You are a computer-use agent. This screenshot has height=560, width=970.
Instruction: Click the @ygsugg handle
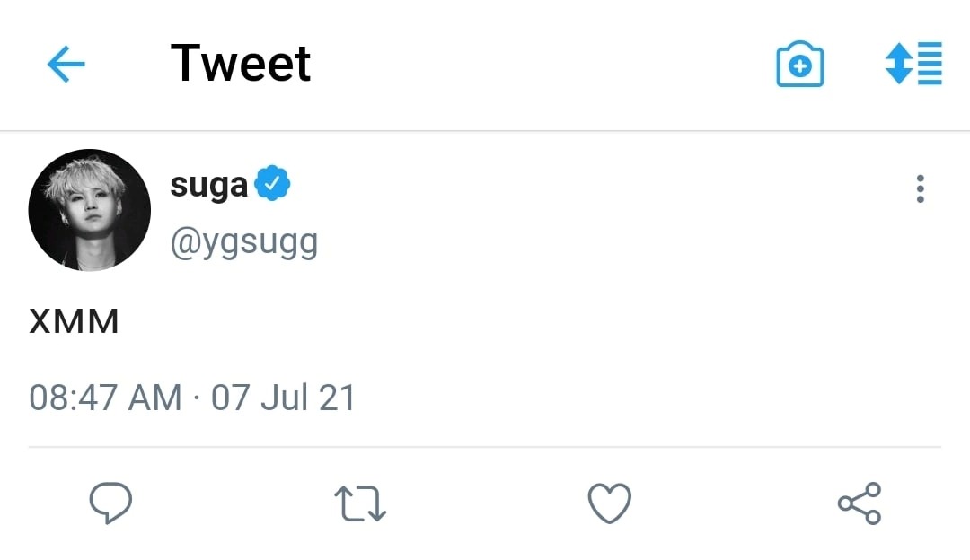click(244, 241)
